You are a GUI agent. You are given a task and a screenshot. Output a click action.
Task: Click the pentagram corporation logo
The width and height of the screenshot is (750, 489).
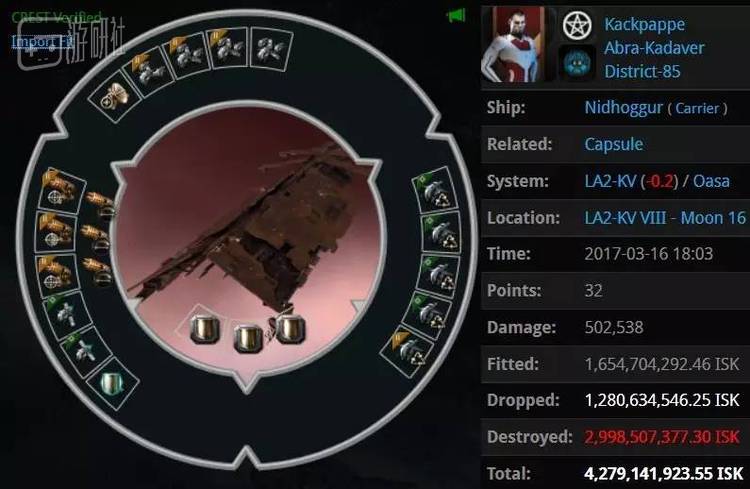[577, 25]
